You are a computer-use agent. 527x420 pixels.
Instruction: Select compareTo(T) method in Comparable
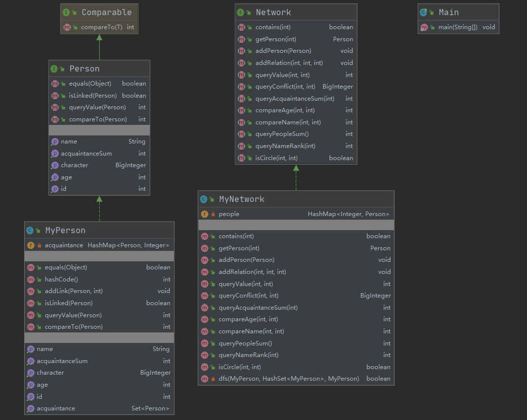[102, 27]
